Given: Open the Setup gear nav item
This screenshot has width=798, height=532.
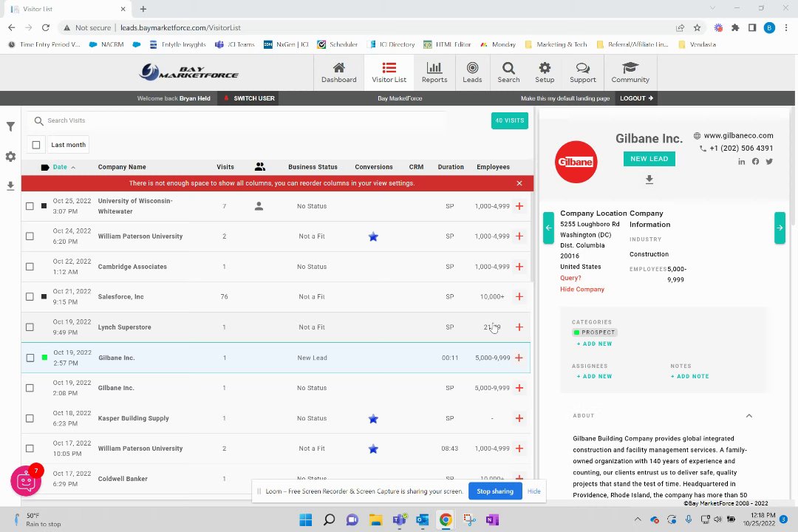Looking at the screenshot, I should [x=545, y=72].
